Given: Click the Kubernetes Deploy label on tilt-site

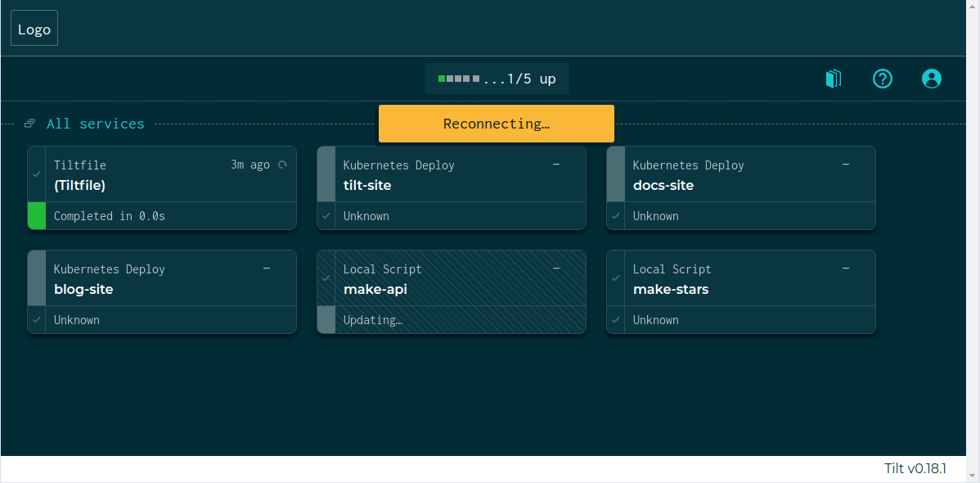Looking at the screenshot, I should pyautogui.click(x=398, y=165).
